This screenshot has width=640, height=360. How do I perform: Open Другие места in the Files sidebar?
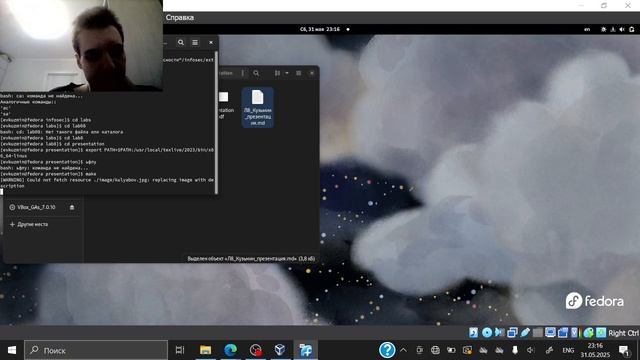point(29,224)
